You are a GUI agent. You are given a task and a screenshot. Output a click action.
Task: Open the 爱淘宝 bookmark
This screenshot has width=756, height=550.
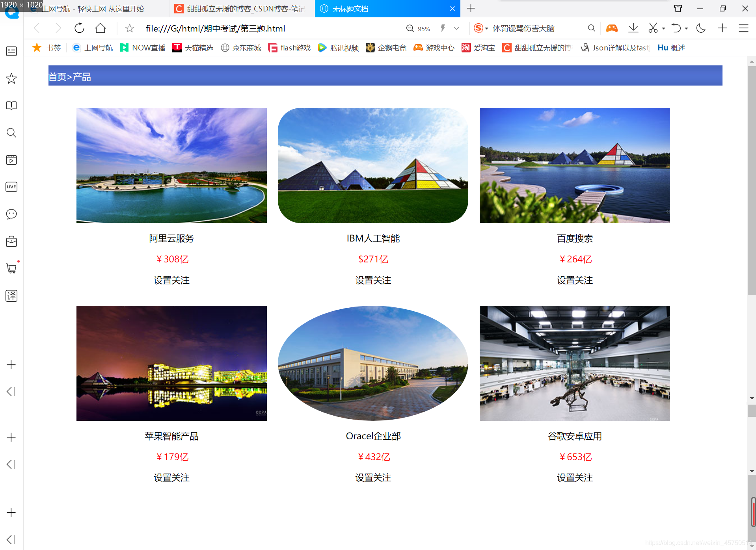(478, 48)
